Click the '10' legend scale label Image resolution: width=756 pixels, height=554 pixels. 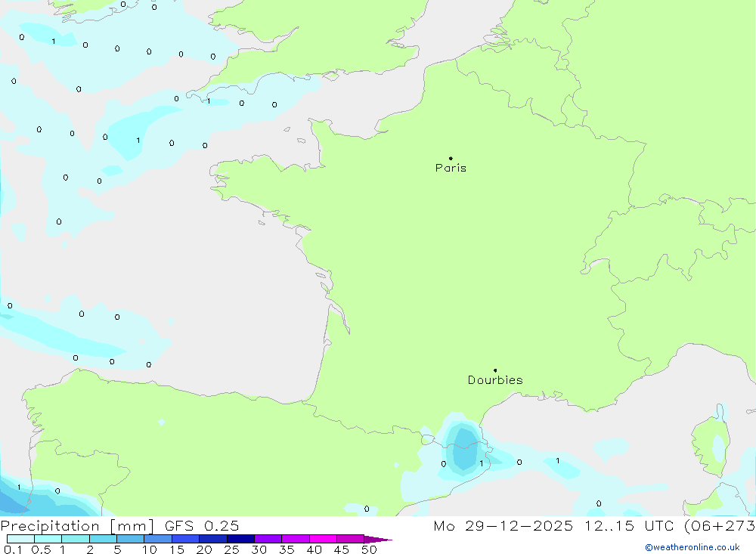click(150, 549)
